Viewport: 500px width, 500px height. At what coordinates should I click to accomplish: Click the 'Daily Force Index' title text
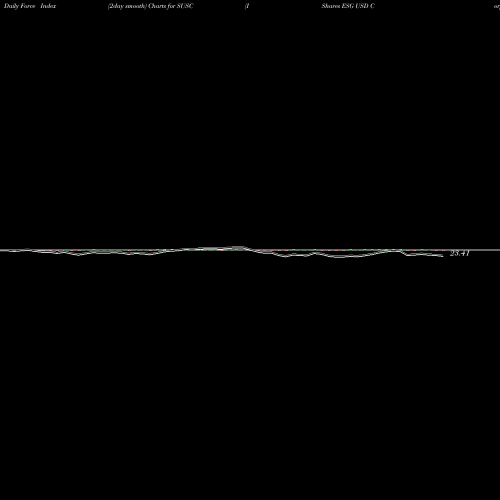pyautogui.click(x=30, y=6)
